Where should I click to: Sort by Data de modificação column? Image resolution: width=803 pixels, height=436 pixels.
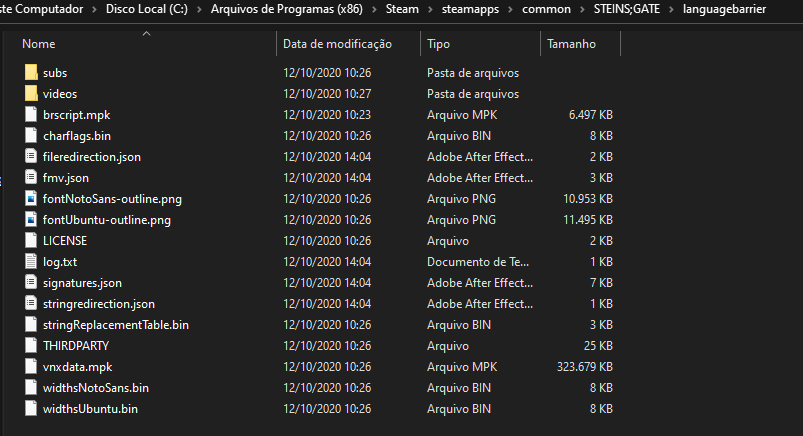point(337,44)
